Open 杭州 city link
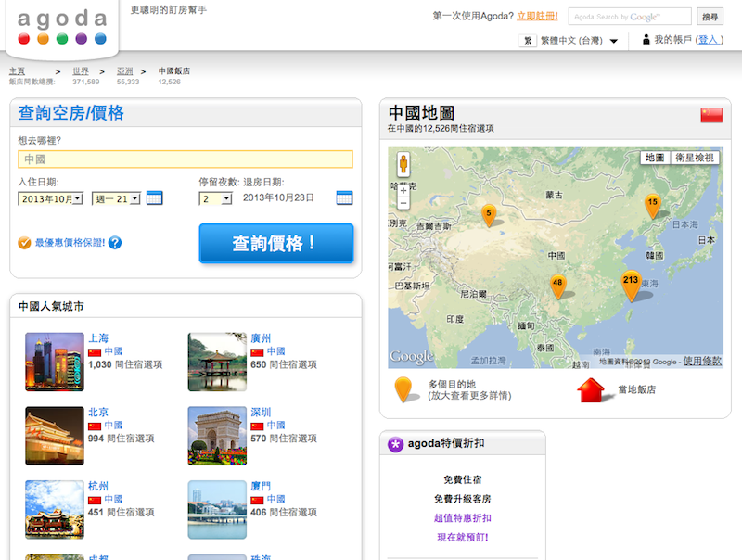742x560 pixels. click(x=98, y=486)
